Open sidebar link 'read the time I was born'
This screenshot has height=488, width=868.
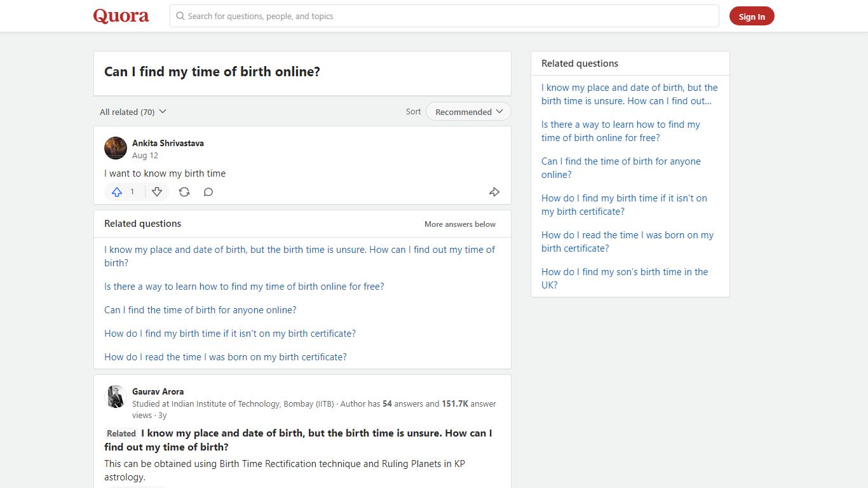[x=627, y=241]
